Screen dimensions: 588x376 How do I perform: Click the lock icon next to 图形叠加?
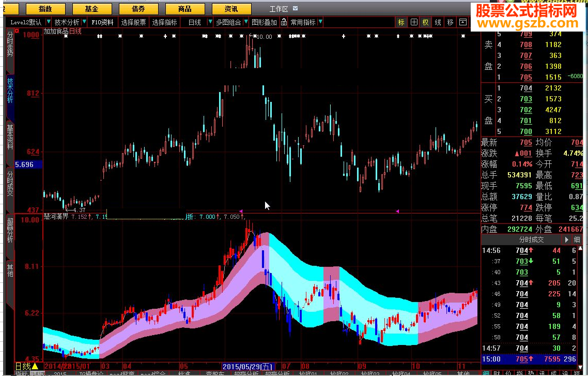click(x=284, y=22)
